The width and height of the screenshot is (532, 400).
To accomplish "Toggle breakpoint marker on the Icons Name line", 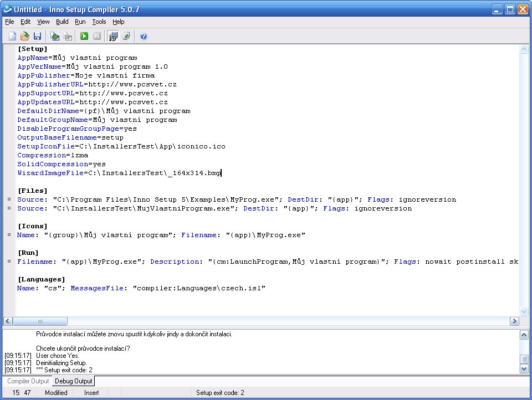I will click(x=9, y=235).
